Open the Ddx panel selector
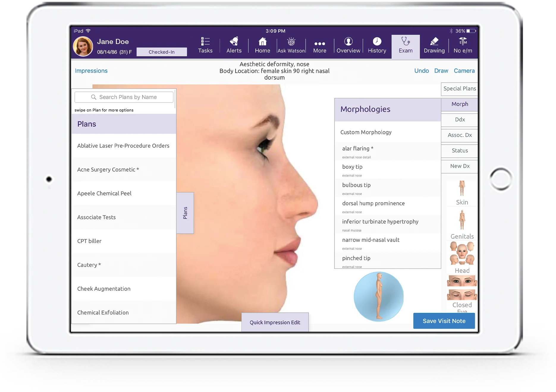This screenshot has height=392, width=556. point(459,120)
